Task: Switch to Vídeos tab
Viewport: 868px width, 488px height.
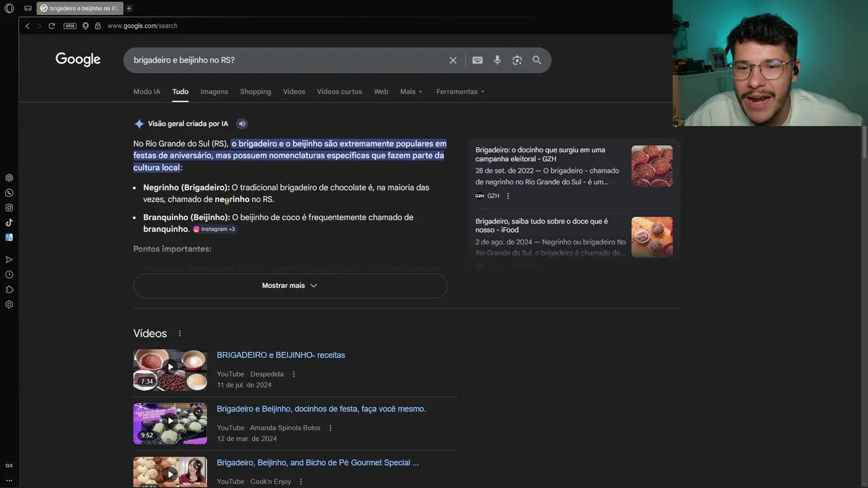Action: 294,91
